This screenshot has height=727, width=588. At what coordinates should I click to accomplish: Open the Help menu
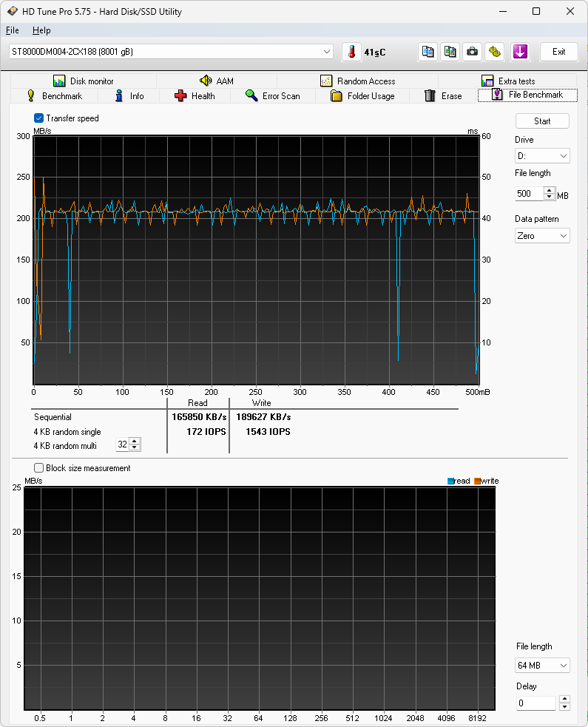[41, 30]
